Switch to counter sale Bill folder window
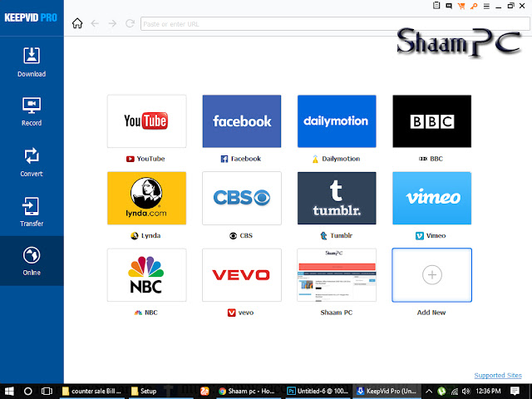Viewport: 532px width, 399px height. pyautogui.click(x=92, y=392)
